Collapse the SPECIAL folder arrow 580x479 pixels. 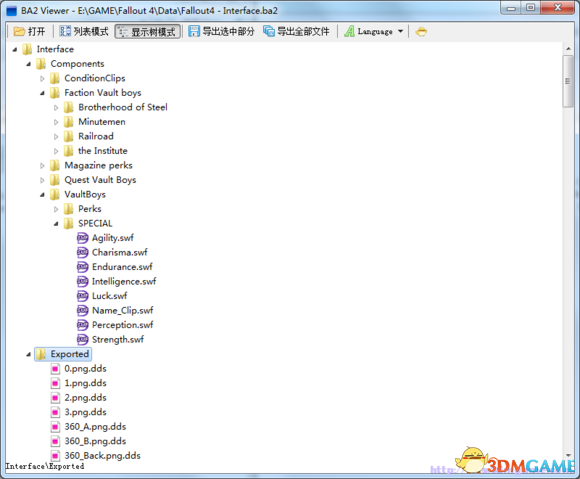click(56, 224)
